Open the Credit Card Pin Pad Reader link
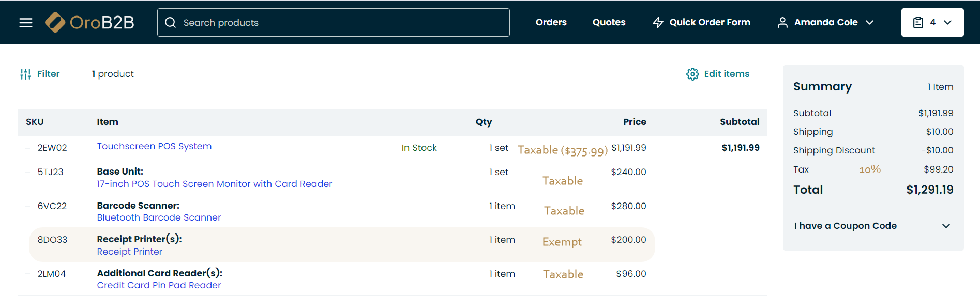The image size is (980, 296). point(159,285)
